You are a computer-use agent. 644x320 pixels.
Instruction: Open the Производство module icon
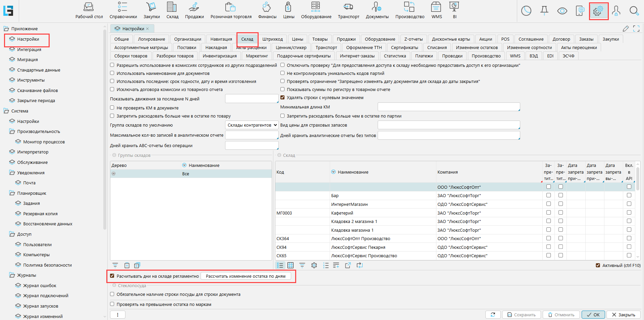pos(410,7)
